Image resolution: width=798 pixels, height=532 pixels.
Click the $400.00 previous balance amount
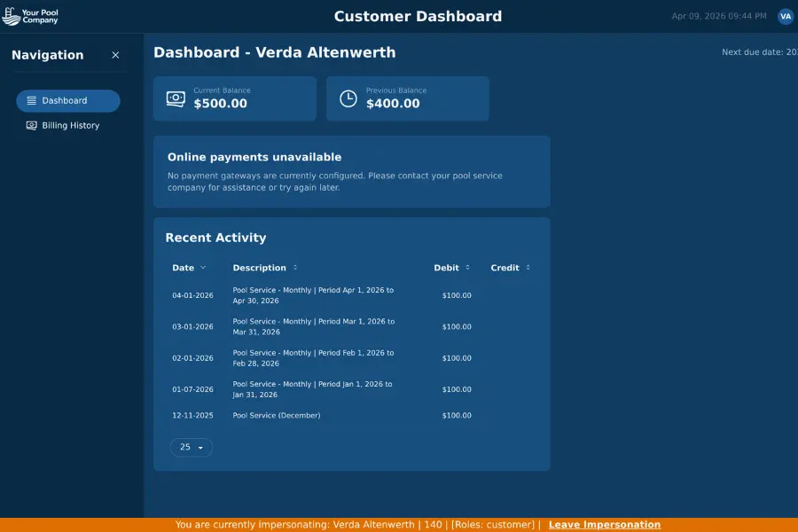(393, 104)
